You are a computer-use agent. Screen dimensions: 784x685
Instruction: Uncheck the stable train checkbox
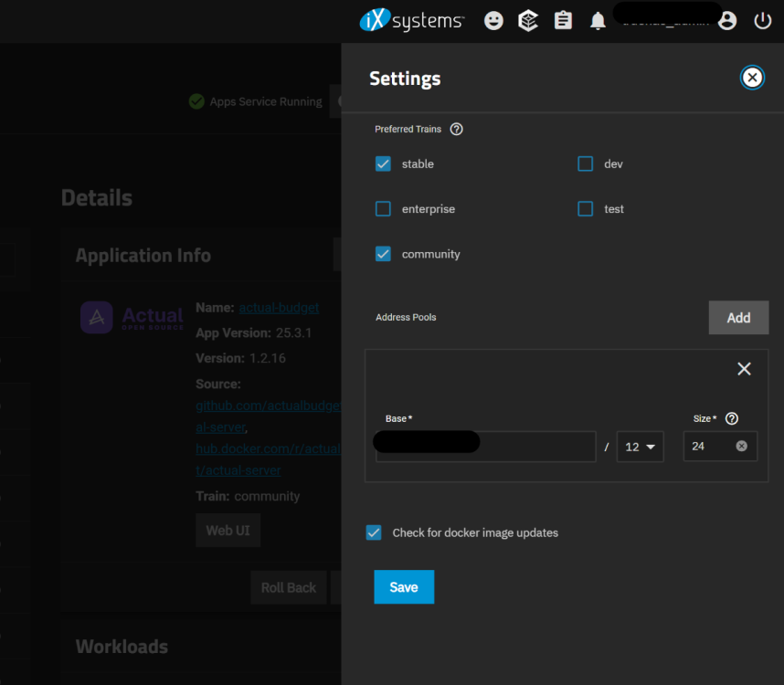(383, 164)
